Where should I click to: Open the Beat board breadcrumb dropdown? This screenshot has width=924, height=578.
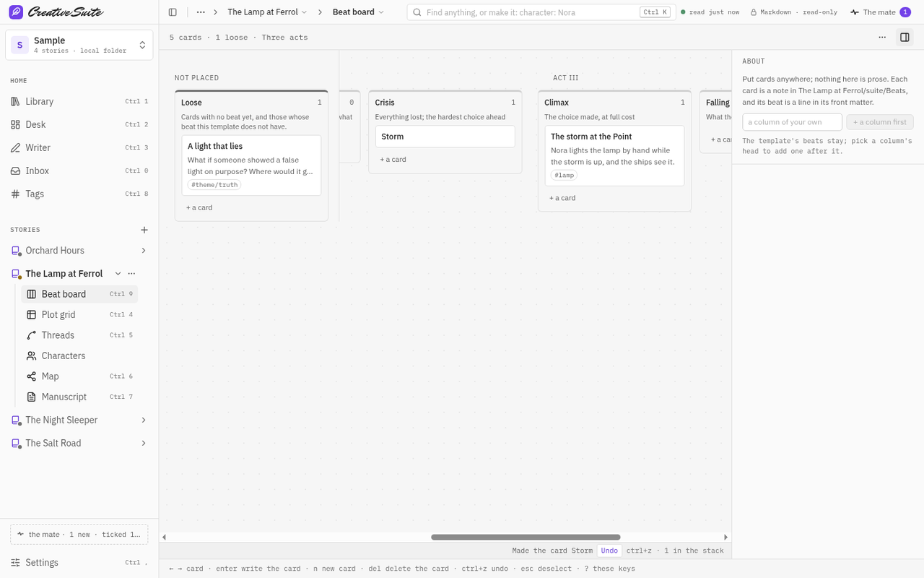tap(358, 12)
